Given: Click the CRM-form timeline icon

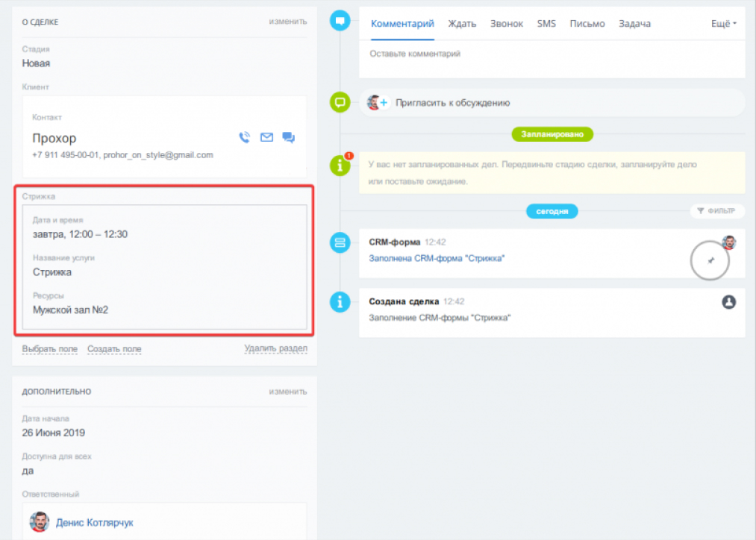Looking at the screenshot, I should tap(340, 242).
